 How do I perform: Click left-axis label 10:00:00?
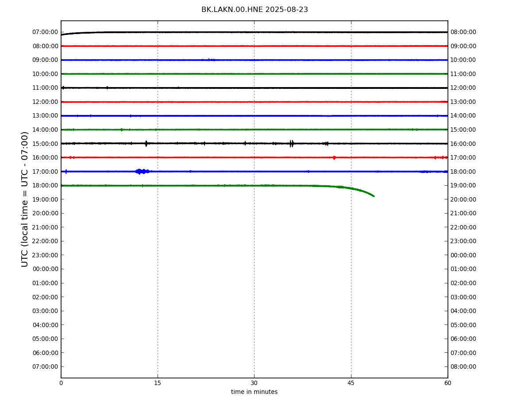[46, 74]
